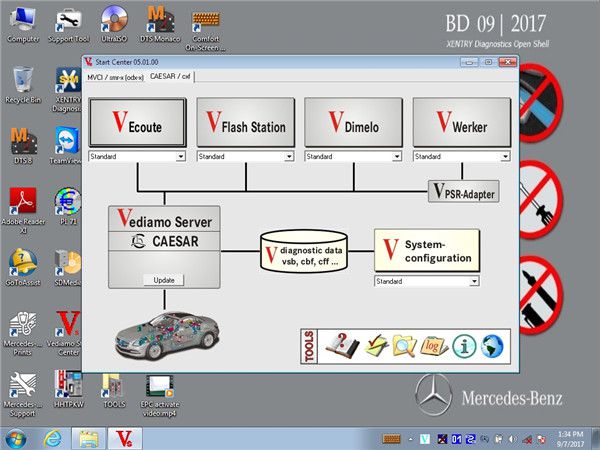The image size is (600, 450).
Task: Launch the Ecoute application button
Action: point(137,124)
